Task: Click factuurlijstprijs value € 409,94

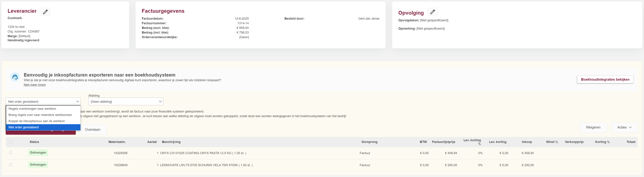Action: coord(451,153)
